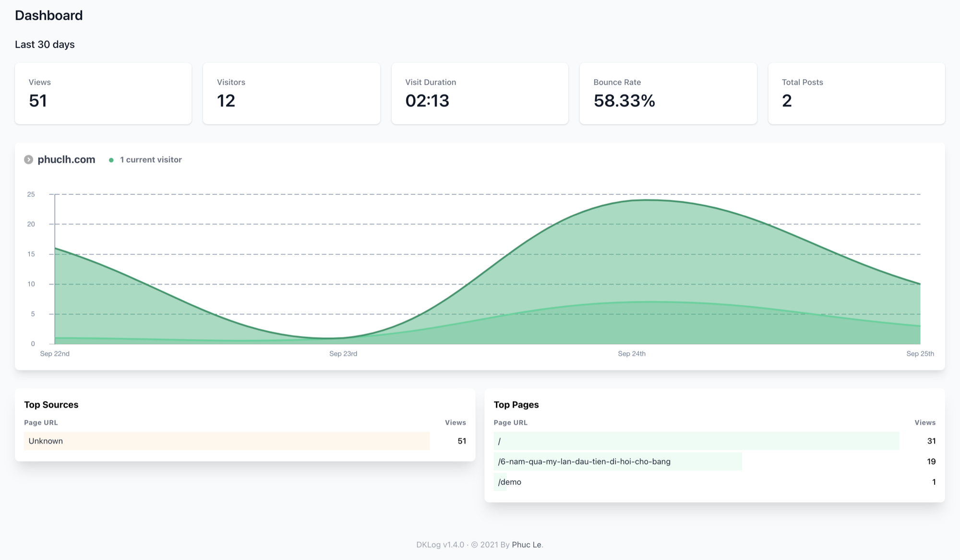The image size is (960, 560).
Task: Click the Sep 24th axis label
Action: (x=632, y=354)
